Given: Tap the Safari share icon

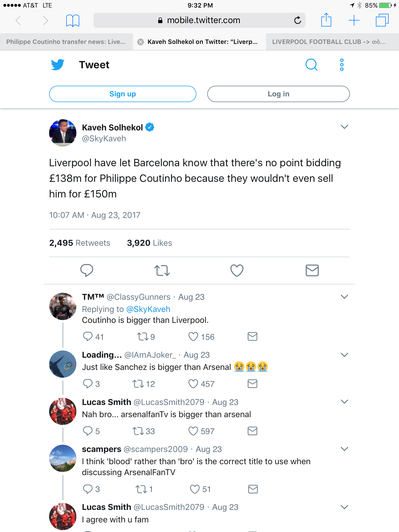Looking at the screenshot, I should pyautogui.click(x=326, y=20).
